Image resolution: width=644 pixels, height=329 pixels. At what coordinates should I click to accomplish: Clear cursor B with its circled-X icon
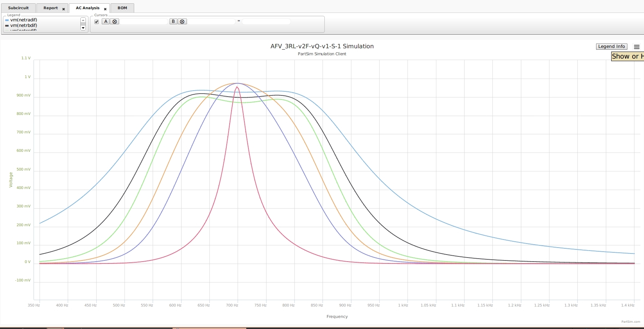coord(182,22)
